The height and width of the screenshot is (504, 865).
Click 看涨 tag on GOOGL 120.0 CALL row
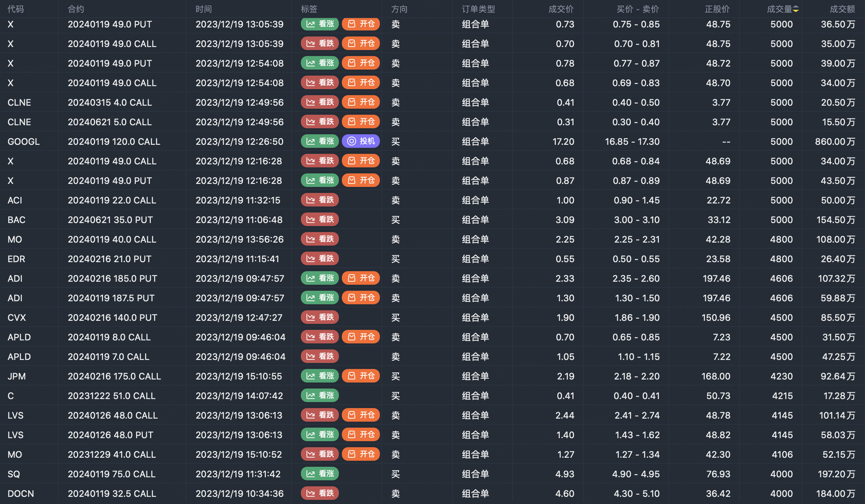(x=320, y=141)
